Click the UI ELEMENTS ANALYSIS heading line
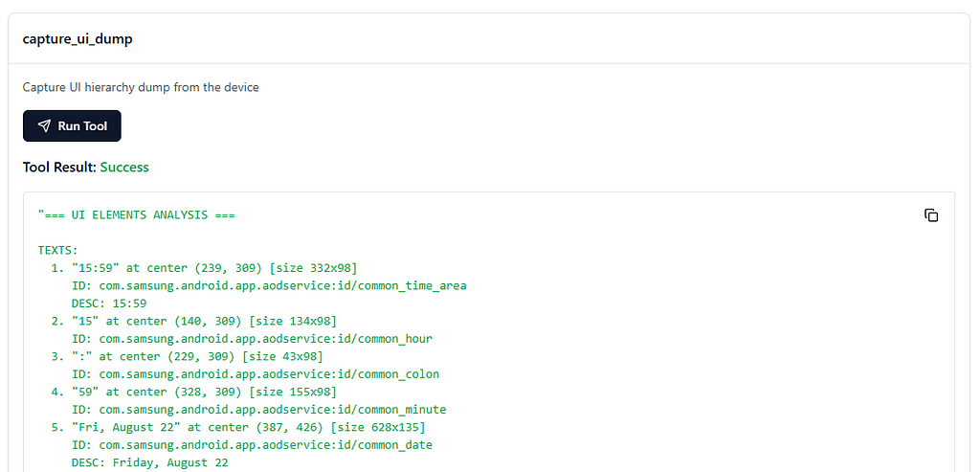 click(x=137, y=214)
